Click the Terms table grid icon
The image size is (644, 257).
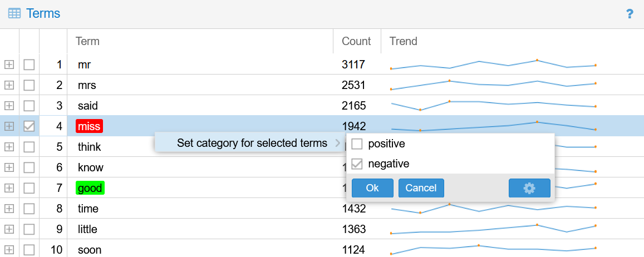click(14, 14)
